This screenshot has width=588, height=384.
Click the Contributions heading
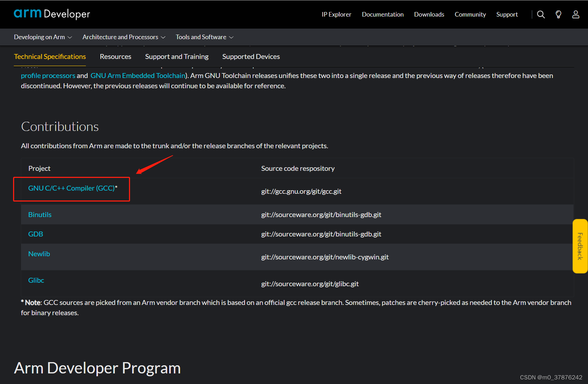click(x=60, y=126)
